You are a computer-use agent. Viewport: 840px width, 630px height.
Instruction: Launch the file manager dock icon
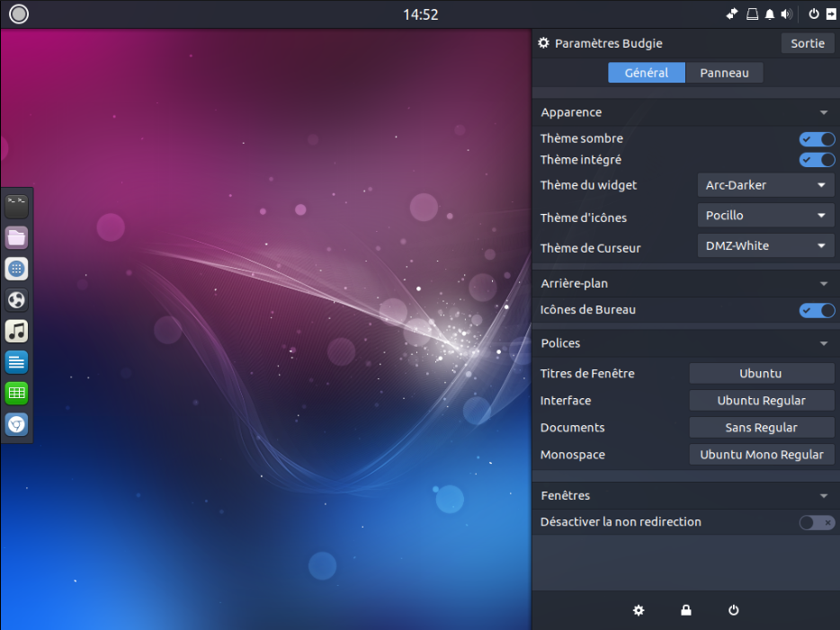click(17, 237)
